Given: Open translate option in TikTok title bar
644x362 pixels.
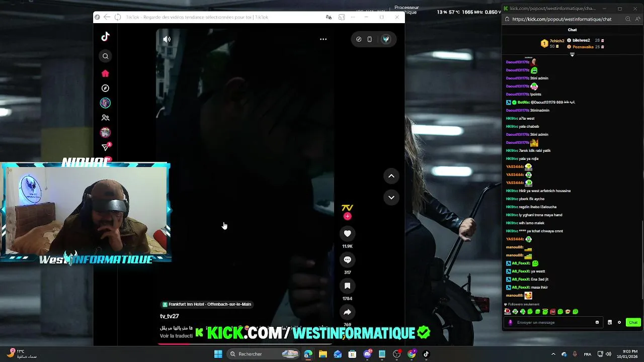Looking at the screenshot, I should pos(329,17).
